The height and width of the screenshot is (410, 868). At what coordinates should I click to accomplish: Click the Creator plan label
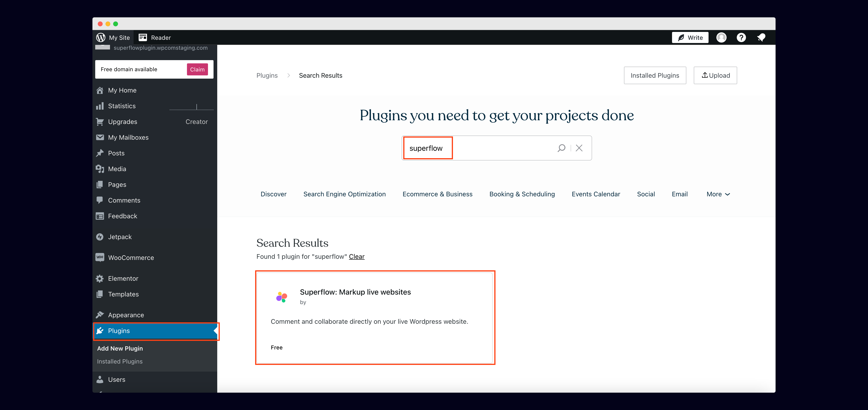[196, 122]
